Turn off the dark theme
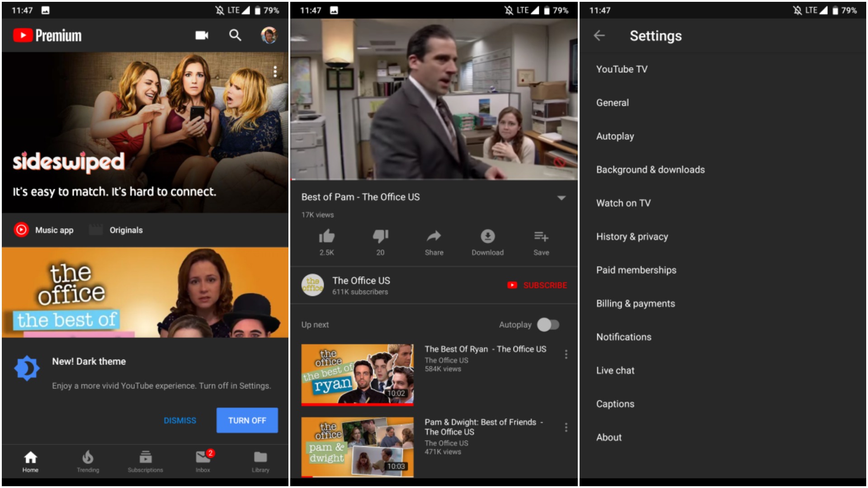Image resolution: width=868 pixels, height=488 pixels. click(247, 420)
